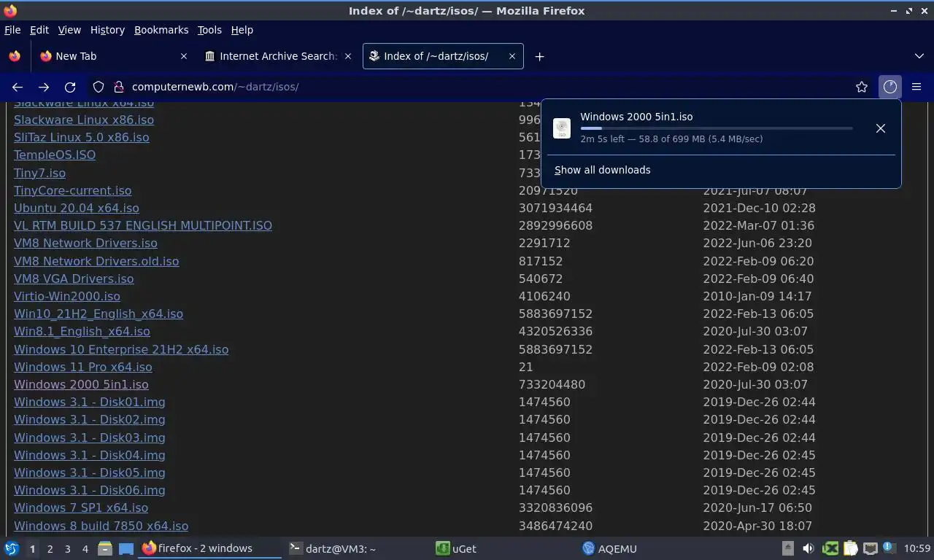934x560 pixels.
Task: Open tracking protection shield info
Action: point(99,87)
